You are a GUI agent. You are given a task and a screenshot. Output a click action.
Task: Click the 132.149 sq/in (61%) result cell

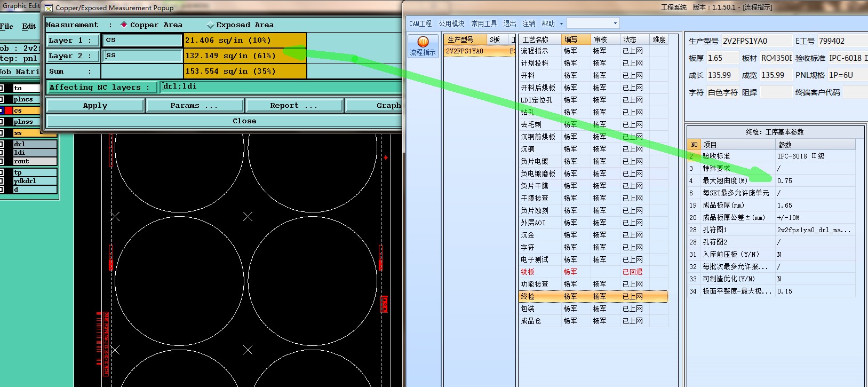point(245,56)
